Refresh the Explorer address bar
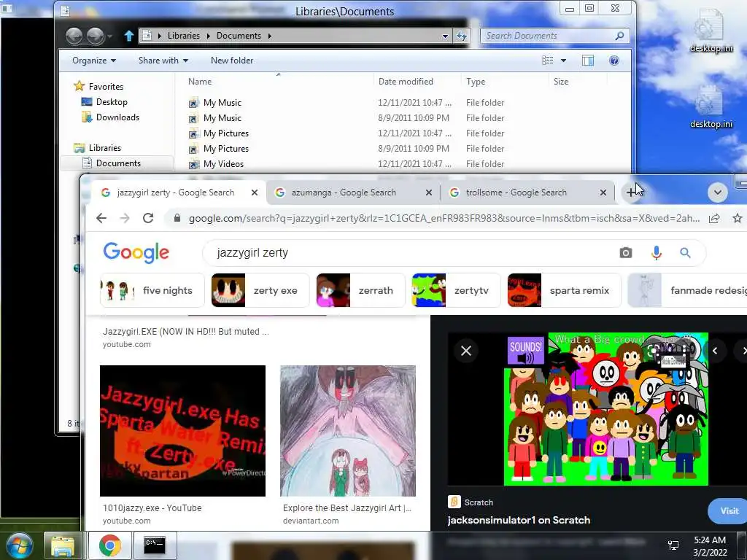Image resolution: width=747 pixels, height=560 pixels. coord(462,36)
